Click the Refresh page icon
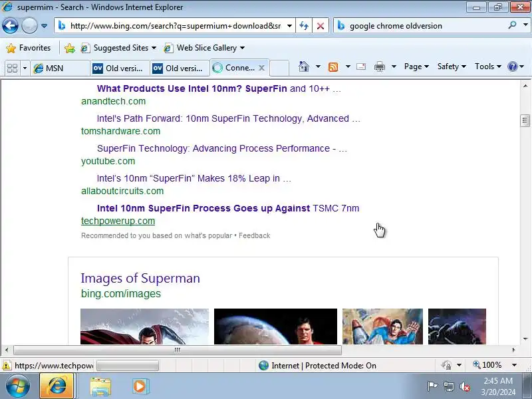 coord(304,26)
